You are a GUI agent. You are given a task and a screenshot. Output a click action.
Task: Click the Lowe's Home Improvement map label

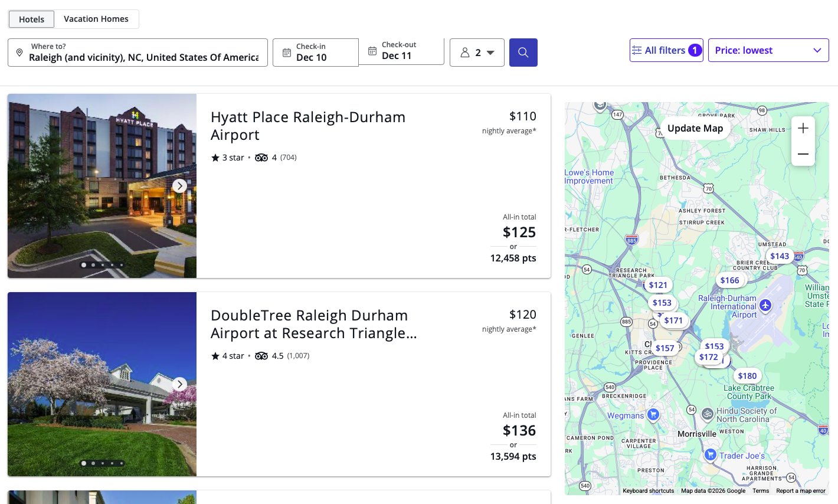[x=589, y=176]
